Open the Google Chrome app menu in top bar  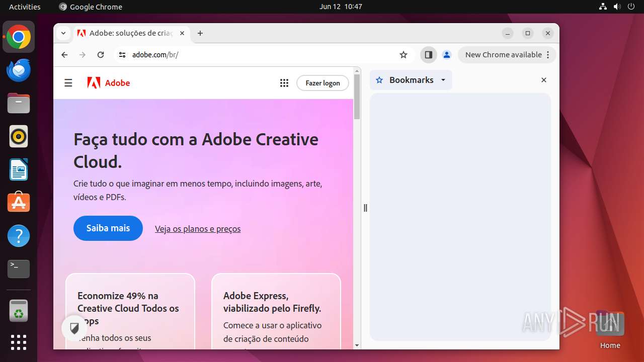pyautogui.click(x=91, y=7)
